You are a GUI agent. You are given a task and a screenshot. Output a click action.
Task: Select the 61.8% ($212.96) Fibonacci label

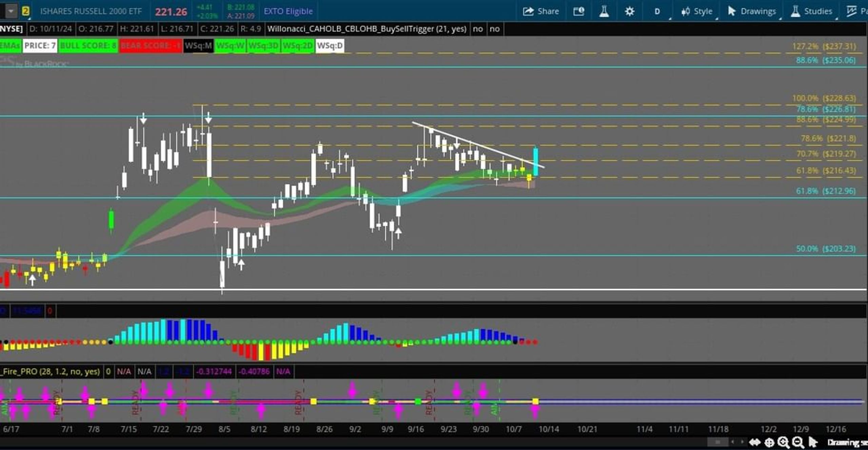coord(826,191)
